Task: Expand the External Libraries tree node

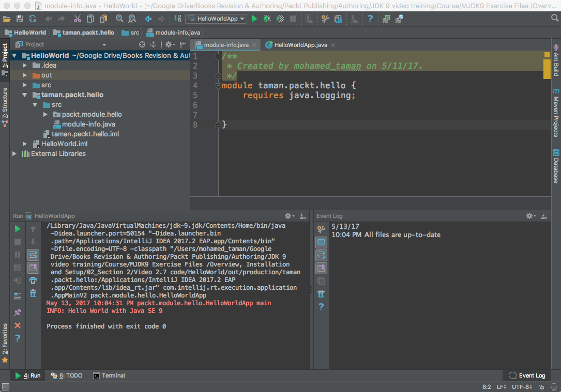Action: 14,154
